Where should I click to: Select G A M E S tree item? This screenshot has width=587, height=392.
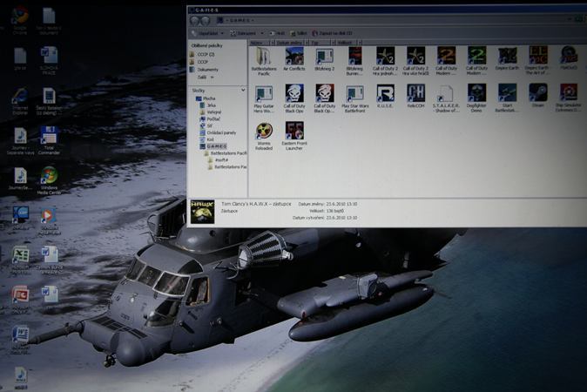tap(213, 146)
